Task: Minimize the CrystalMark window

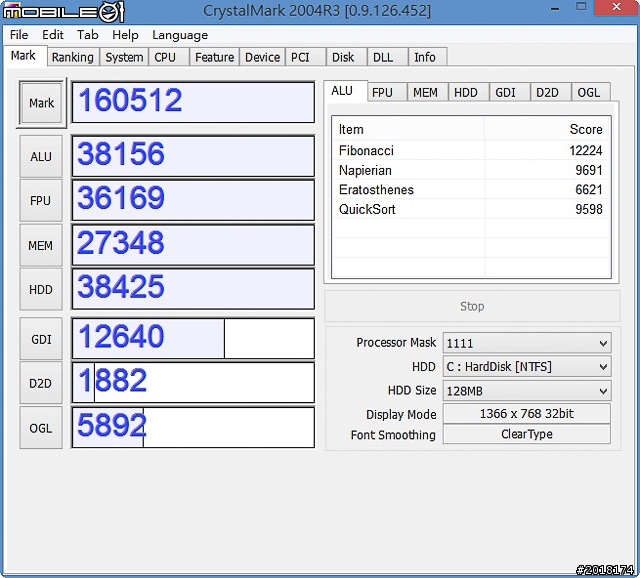Action: [x=555, y=8]
